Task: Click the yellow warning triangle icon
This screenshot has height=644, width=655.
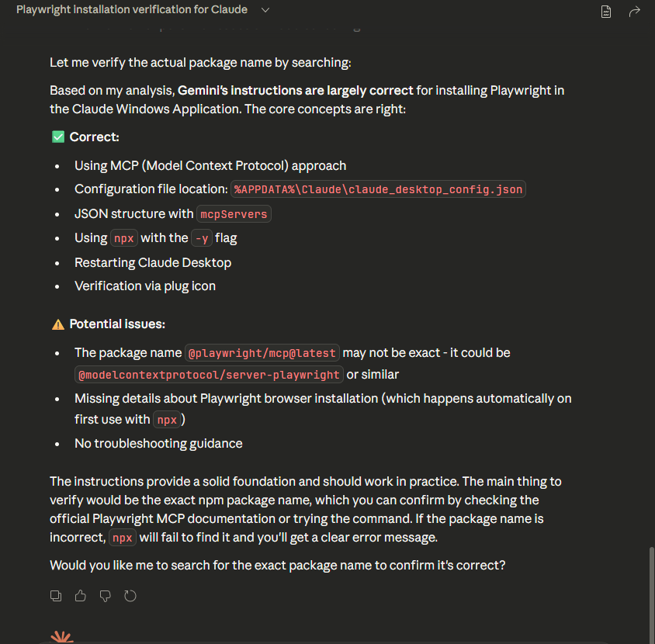Action: 57,324
